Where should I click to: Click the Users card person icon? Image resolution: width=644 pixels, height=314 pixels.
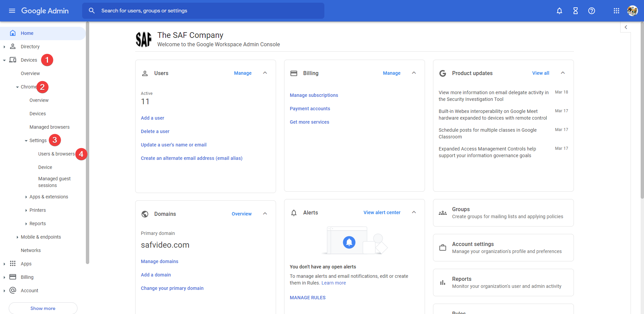145,73
